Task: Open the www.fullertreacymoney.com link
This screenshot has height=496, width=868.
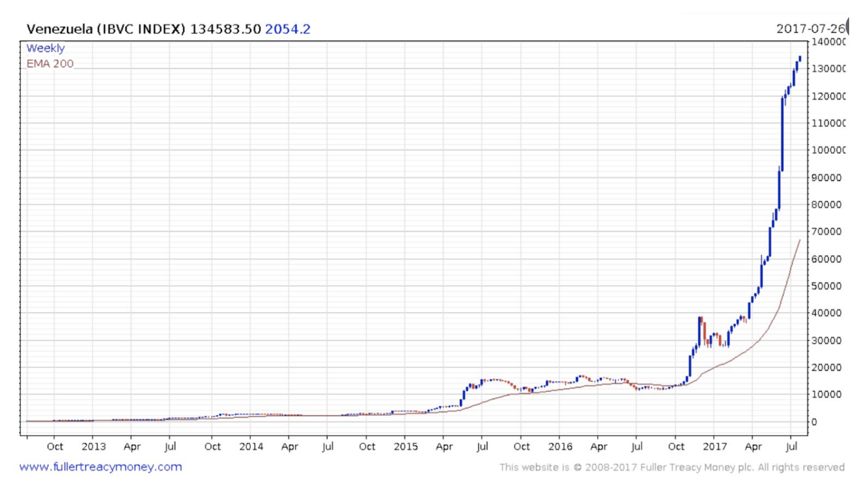Action: (x=100, y=467)
